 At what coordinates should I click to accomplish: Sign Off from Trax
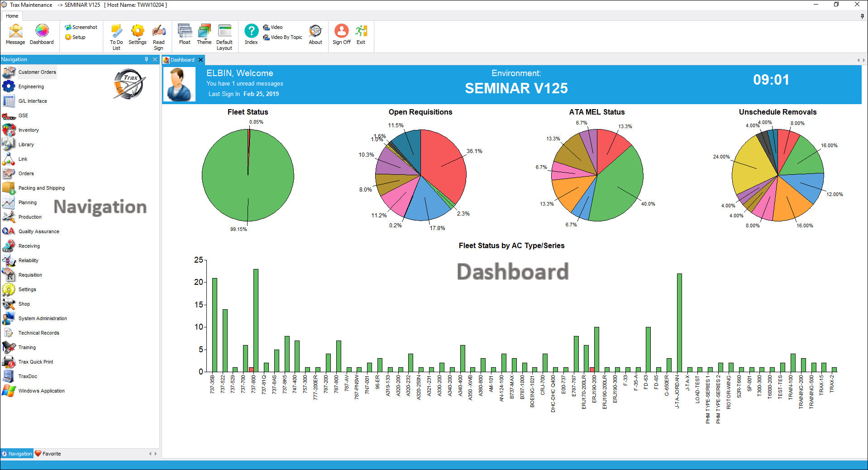342,34
